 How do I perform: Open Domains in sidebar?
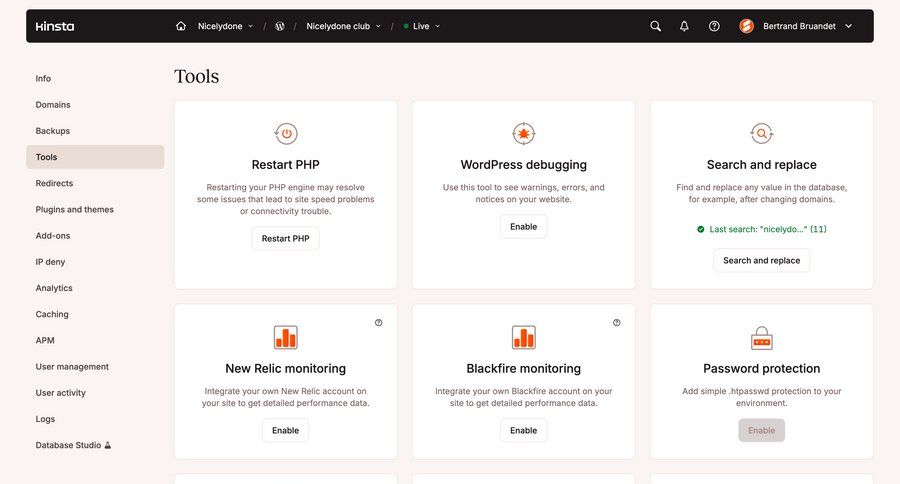tap(53, 104)
